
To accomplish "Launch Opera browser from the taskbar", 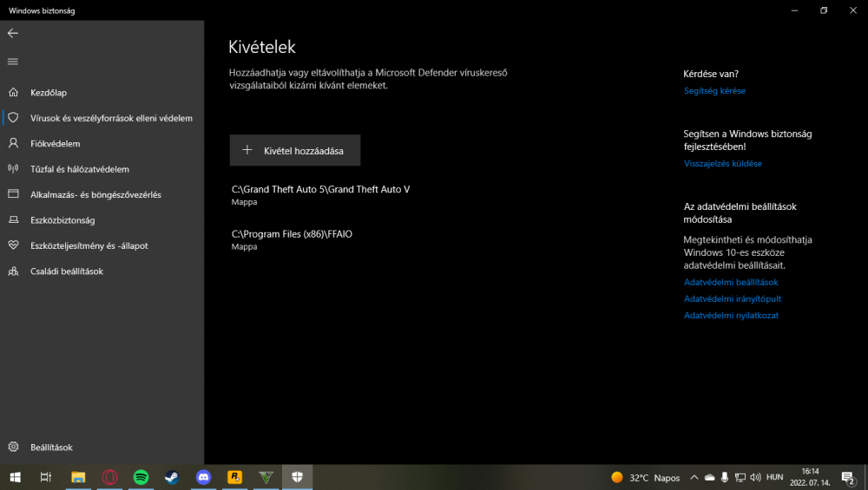I will click(x=109, y=477).
